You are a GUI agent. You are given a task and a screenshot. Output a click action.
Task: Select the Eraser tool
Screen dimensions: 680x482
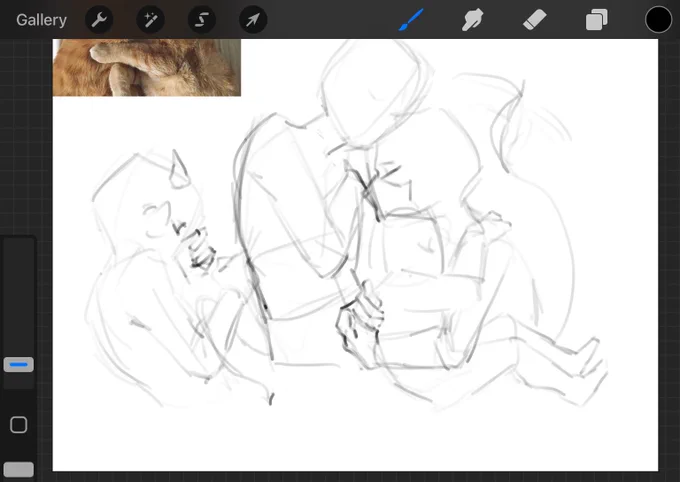pos(534,20)
